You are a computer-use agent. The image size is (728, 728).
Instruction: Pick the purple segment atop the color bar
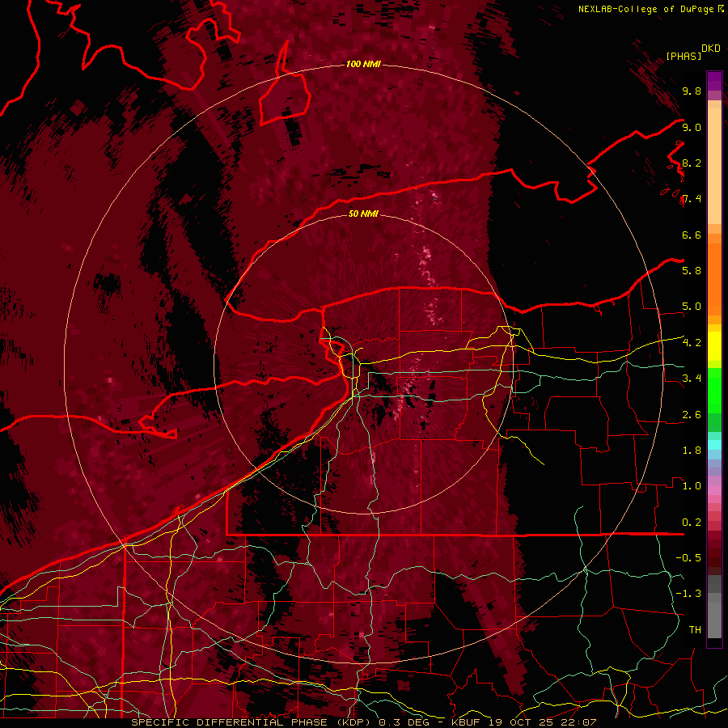coord(714,81)
